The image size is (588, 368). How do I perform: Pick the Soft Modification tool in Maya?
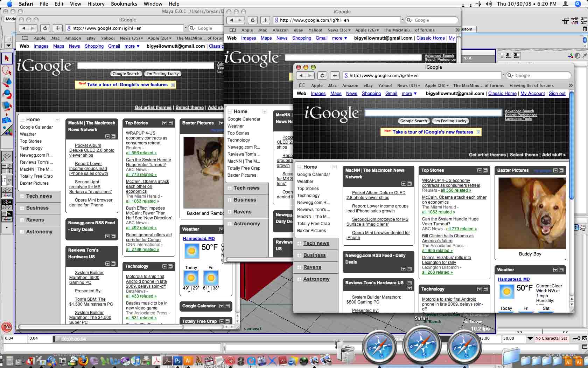(7, 118)
